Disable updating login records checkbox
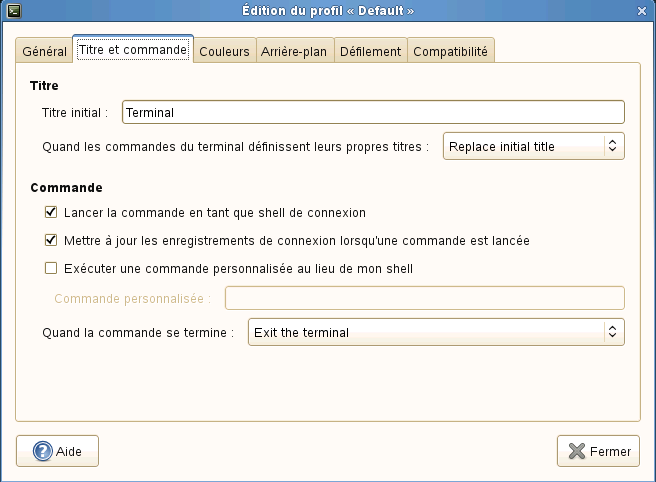656x482 pixels. 51,240
